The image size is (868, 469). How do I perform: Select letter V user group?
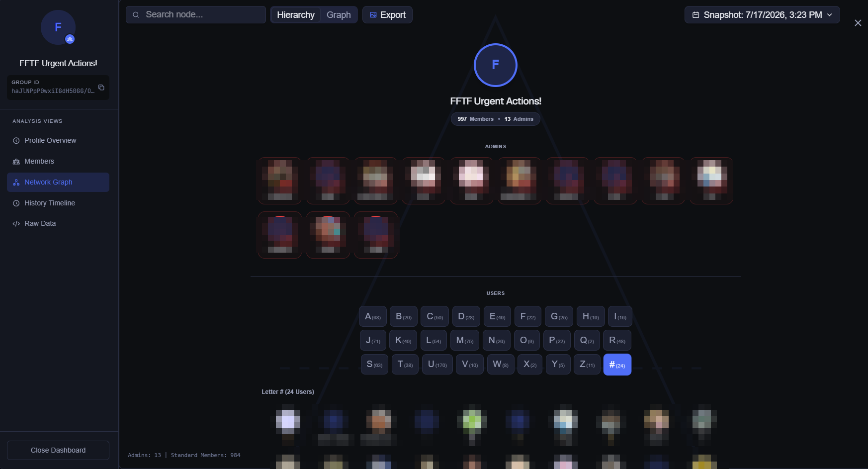[470, 365]
